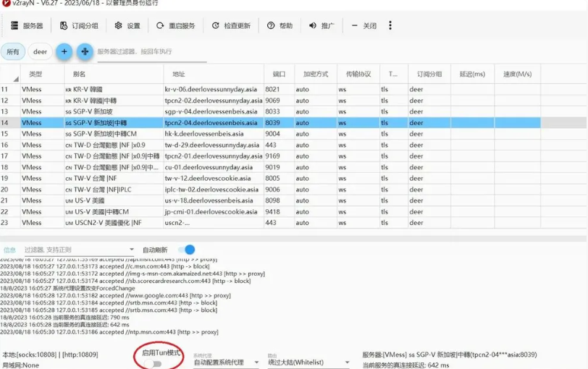Screen dimensions: 588x369
Task: Open the 服务器 (Servers) menu
Action: (x=27, y=25)
